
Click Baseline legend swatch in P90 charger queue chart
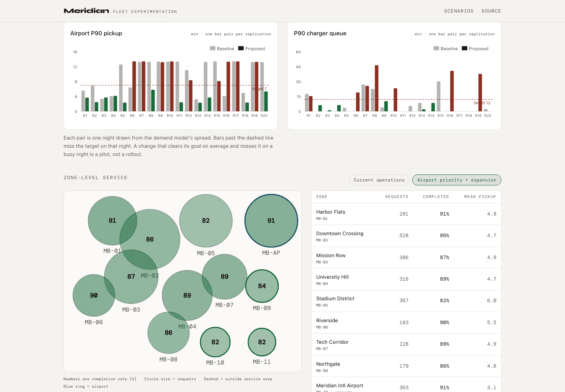436,49
